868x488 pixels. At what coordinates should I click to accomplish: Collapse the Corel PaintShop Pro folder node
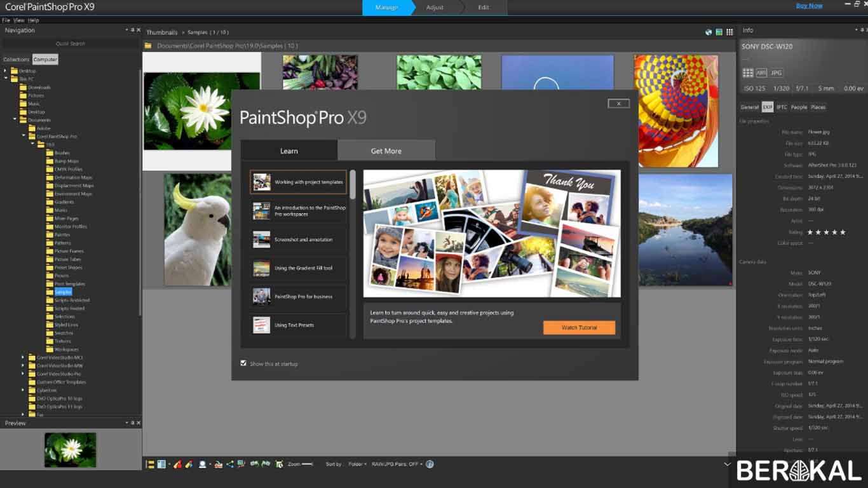[24, 136]
